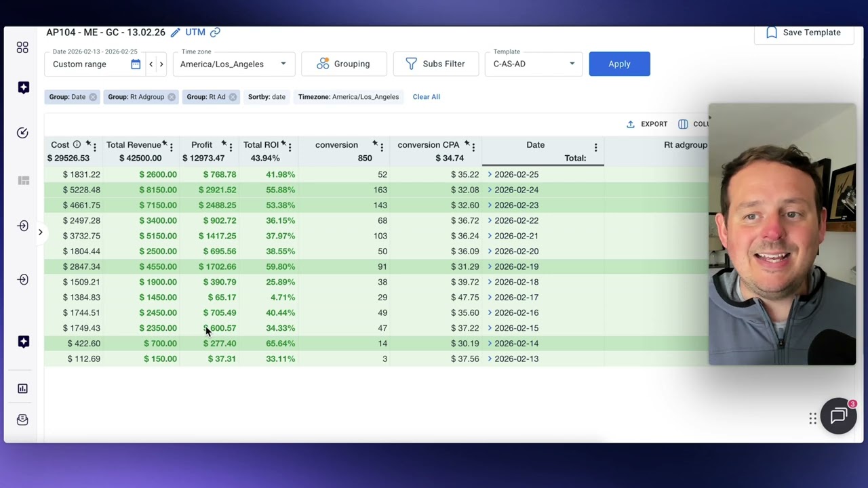The image size is (868, 488).
Task: Go to next date range arrow
Action: coord(161,64)
